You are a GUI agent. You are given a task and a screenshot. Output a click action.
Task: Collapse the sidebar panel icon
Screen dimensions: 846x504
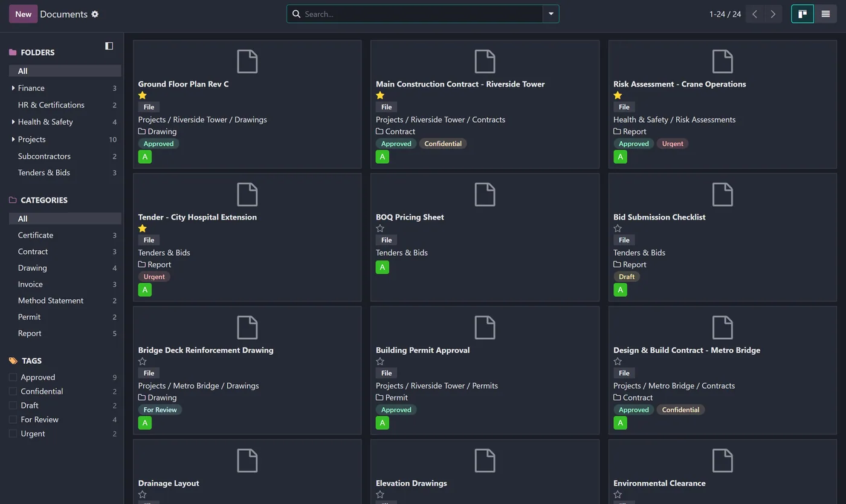pyautogui.click(x=109, y=46)
